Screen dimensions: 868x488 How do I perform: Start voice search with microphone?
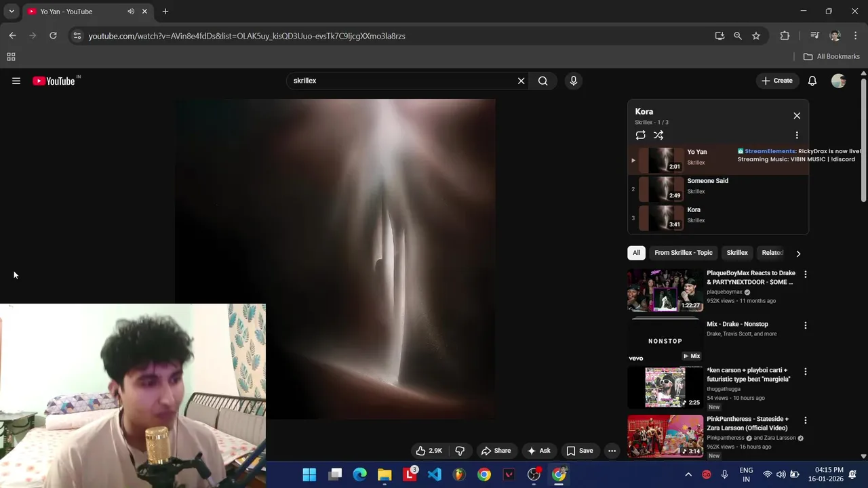574,81
